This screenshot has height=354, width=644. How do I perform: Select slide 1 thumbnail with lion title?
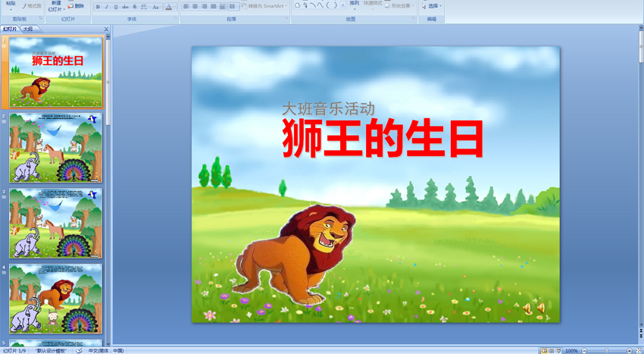(56, 72)
